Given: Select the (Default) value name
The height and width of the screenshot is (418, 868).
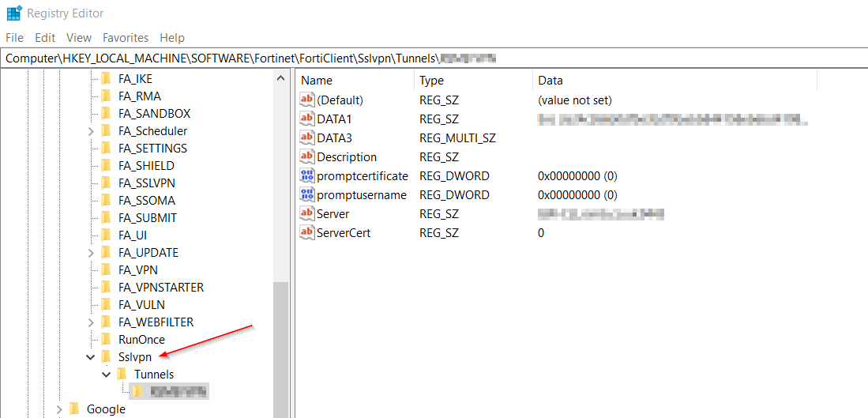Looking at the screenshot, I should 340,100.
